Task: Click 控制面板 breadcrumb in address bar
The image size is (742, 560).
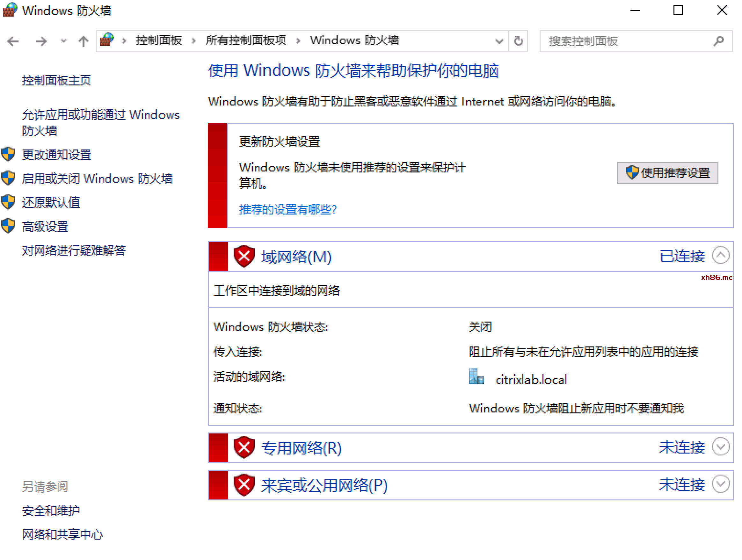Action: click(x=159, y=40)
